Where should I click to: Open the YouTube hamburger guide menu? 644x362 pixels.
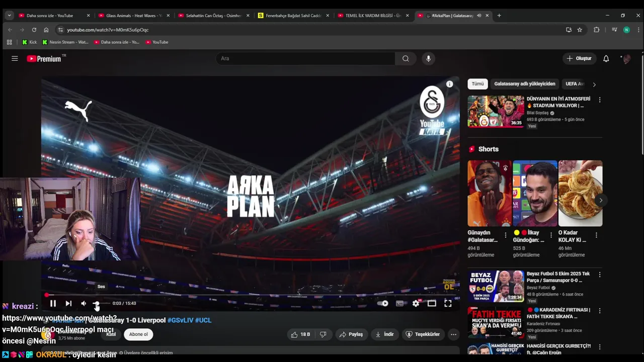tap(15, 58)
